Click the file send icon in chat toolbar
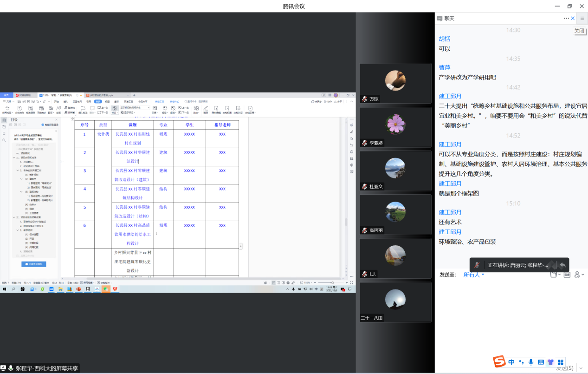This screenshot has height=374, width=588. pos(553,275)
